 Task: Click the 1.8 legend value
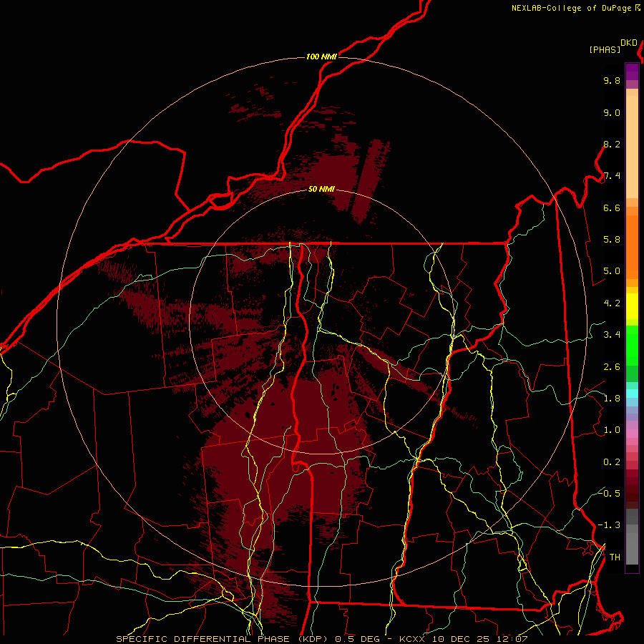612,399
